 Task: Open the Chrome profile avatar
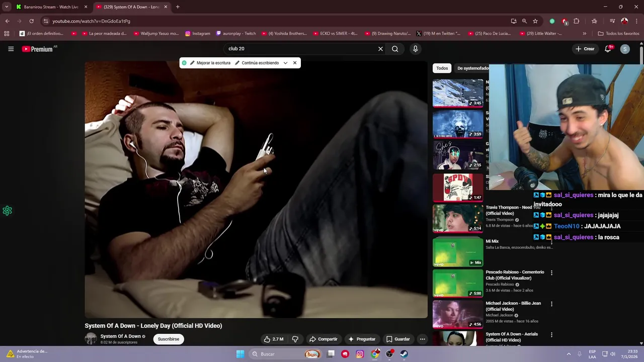(624, 21)
